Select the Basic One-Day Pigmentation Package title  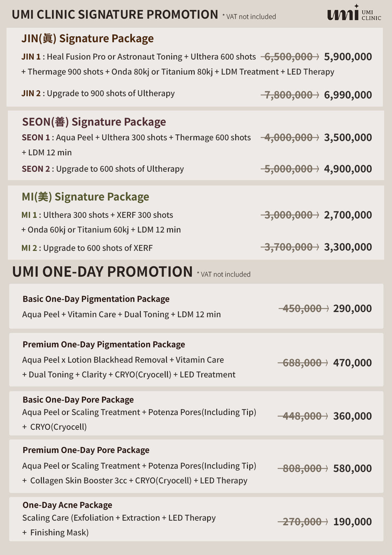coord(96,299)
